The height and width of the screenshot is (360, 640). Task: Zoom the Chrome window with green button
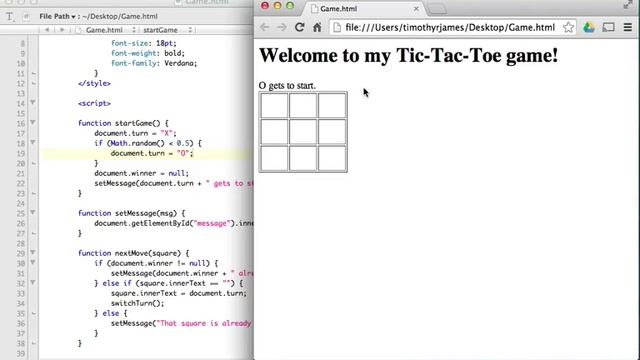click(x=290, y=5)
